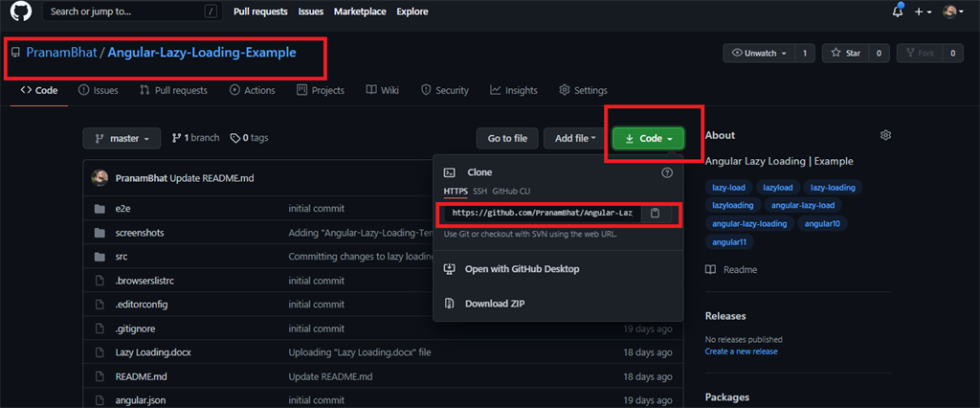The image size is (980, 408).
Task: Collapse the green Code dropdown
Action: tap(649, 138)
